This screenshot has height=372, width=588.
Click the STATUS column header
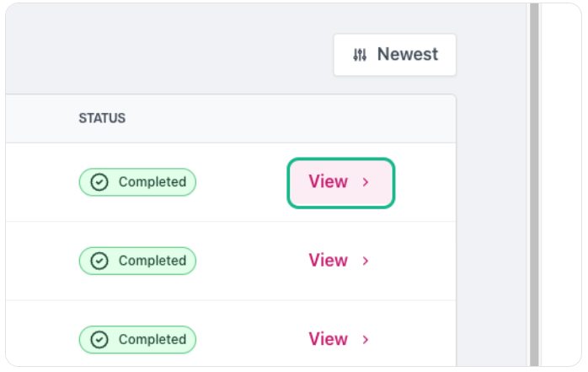(x=102, y=118)
